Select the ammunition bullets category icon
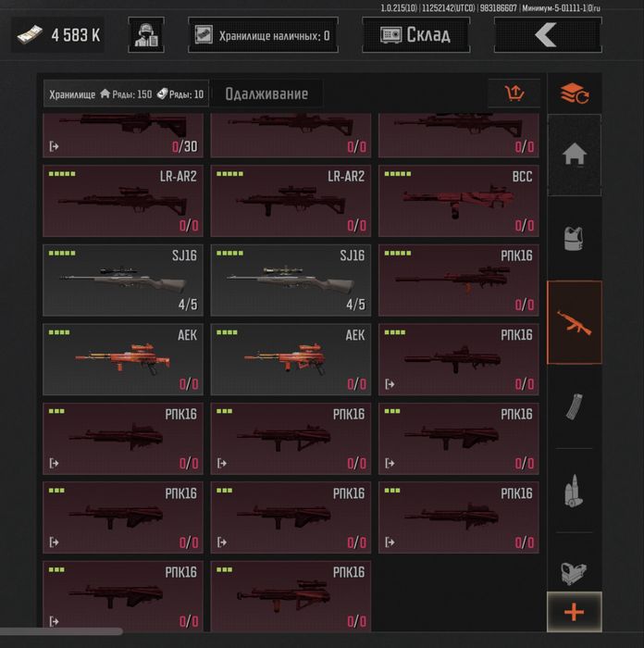 pyautogui.click(x=575, y=491)
